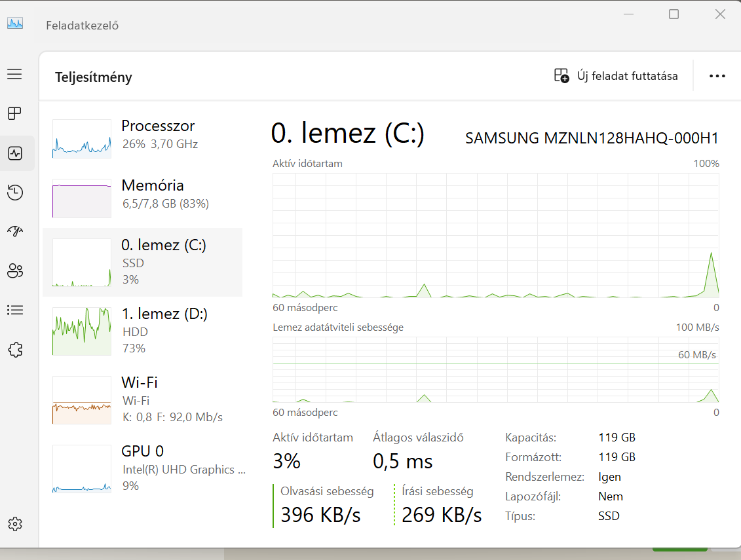Open the App history page icon
This screenshot has height=560, width=741.
click(x=15, y=192)
